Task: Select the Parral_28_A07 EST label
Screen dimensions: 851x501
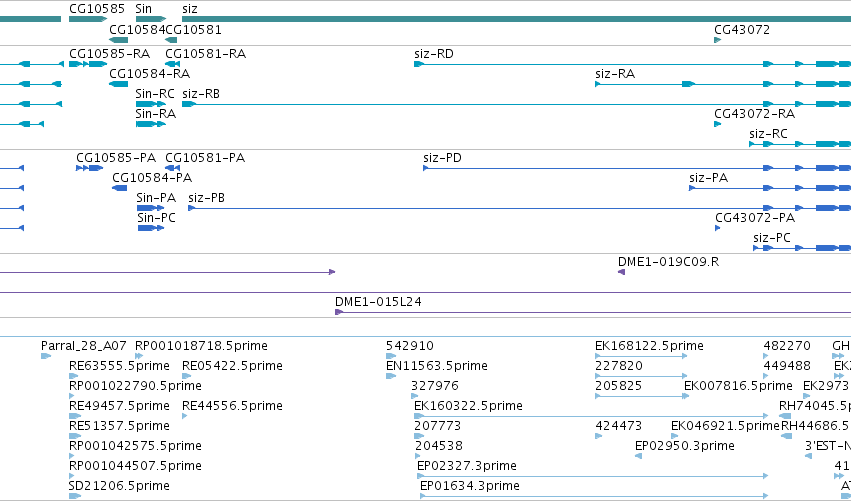Action: (x=84, y=346)
